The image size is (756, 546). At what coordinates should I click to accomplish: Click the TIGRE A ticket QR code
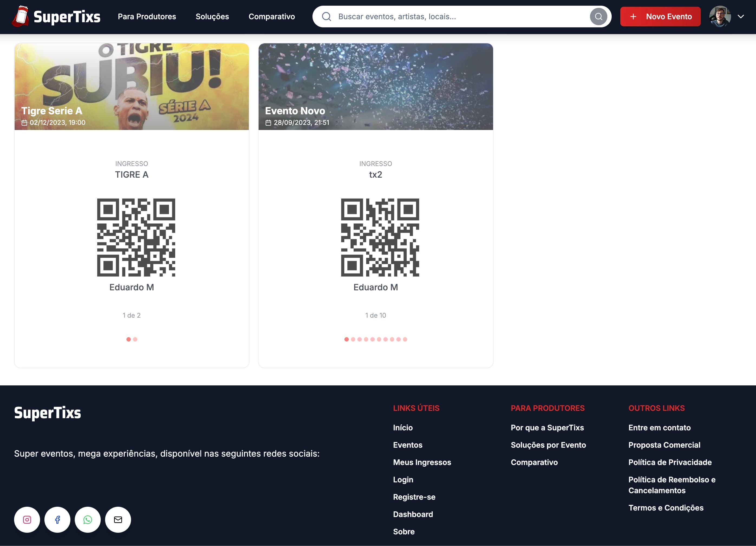136,237
